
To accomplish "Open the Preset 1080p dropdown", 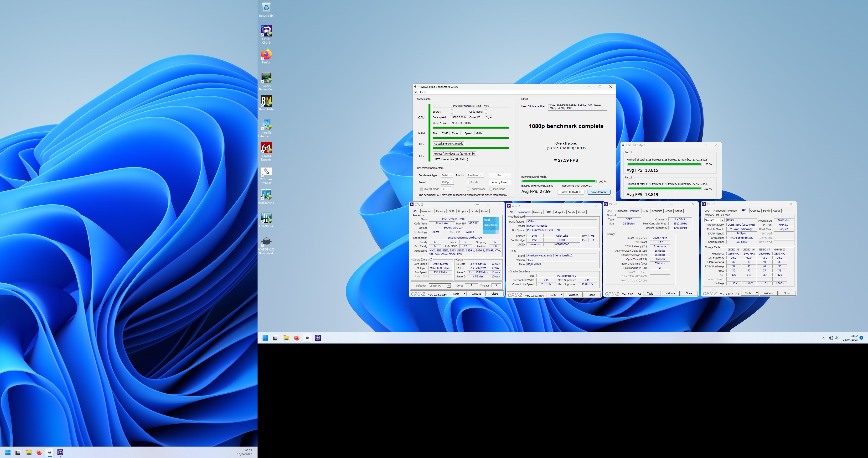I will tap(447, 182).
